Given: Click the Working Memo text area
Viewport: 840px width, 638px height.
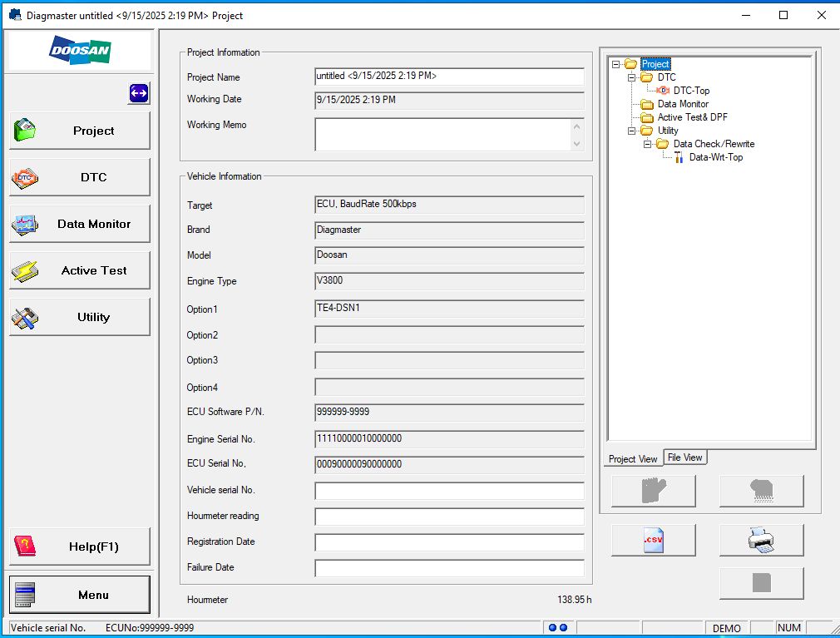Looking at the screenshot, I should [443, 135].
